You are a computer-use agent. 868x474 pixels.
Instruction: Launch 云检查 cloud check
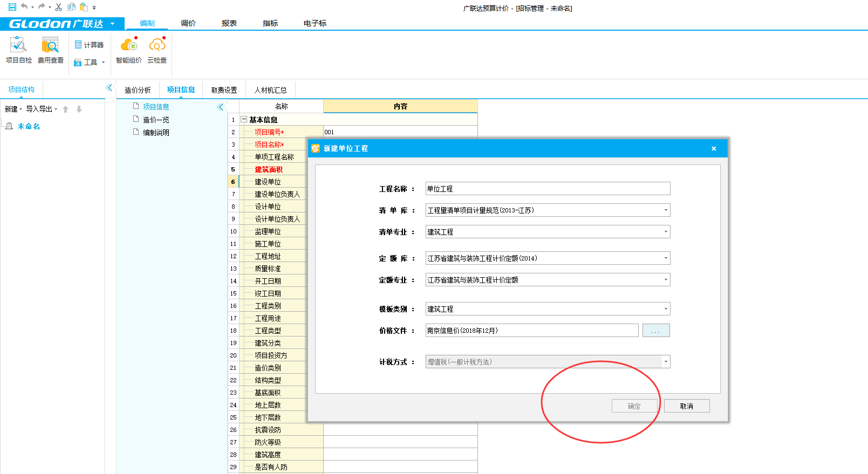(x=157, y=50)
